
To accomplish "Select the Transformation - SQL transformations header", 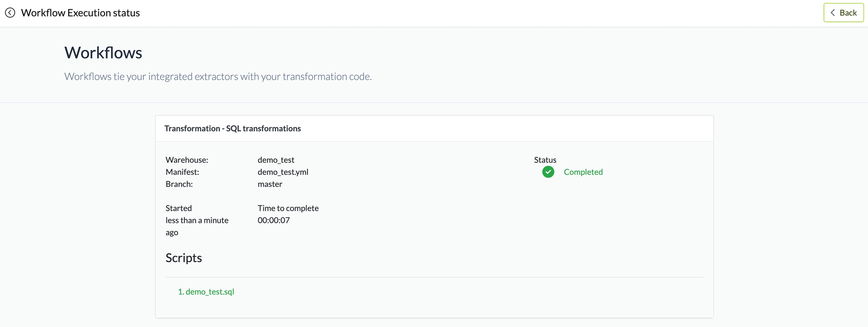I will pos(232,128).
